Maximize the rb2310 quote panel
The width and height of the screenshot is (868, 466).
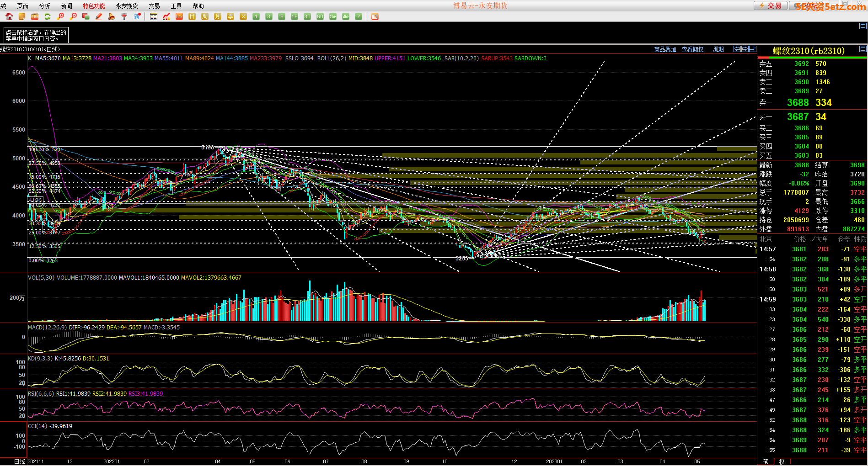coord(863,49)
